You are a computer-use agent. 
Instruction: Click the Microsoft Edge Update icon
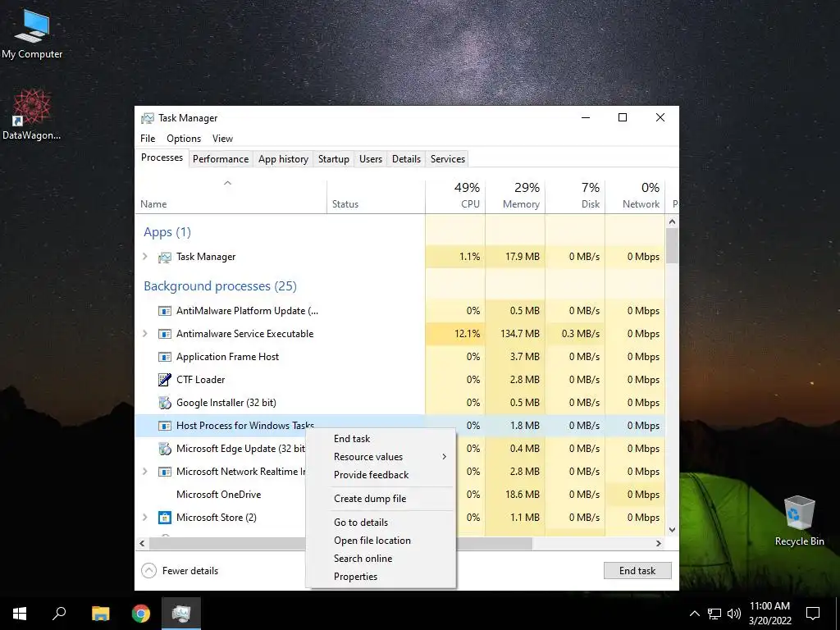pos(164,449)
